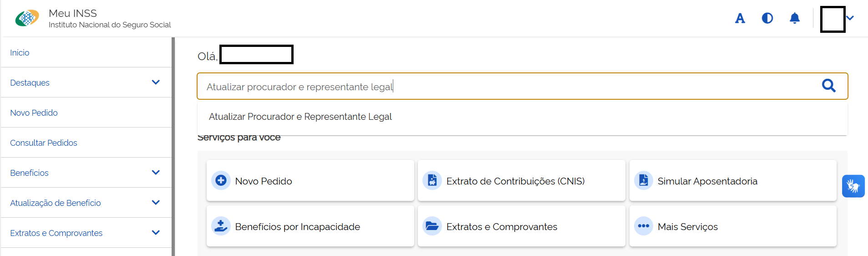
Task: Toggle high contrast mode icon
Action: pos(767,18)
